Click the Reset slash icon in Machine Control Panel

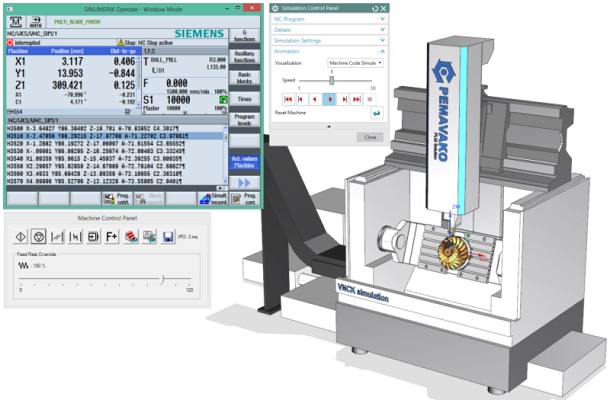click(57, 237)
